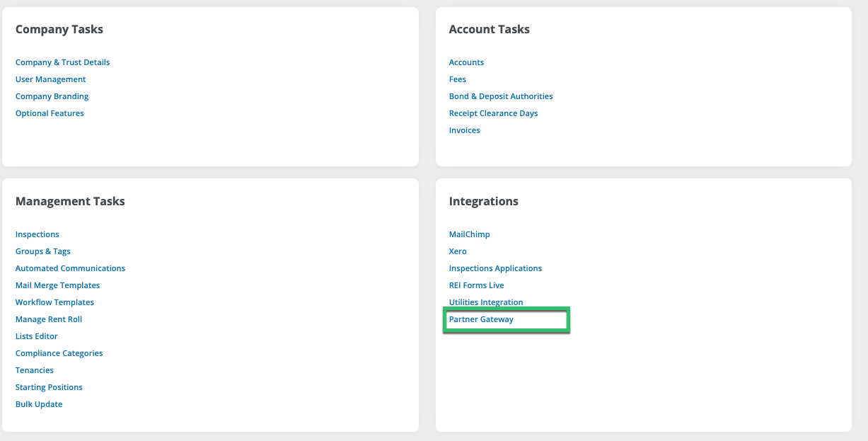
Task: Go to Company Branding
Action: click(x=52, y=96)
